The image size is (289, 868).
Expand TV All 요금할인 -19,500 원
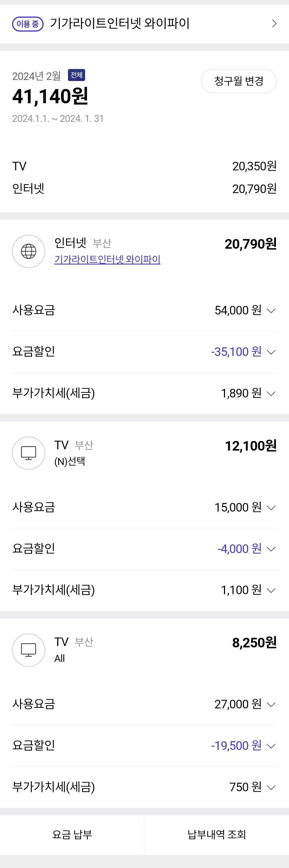click(271, 746)
